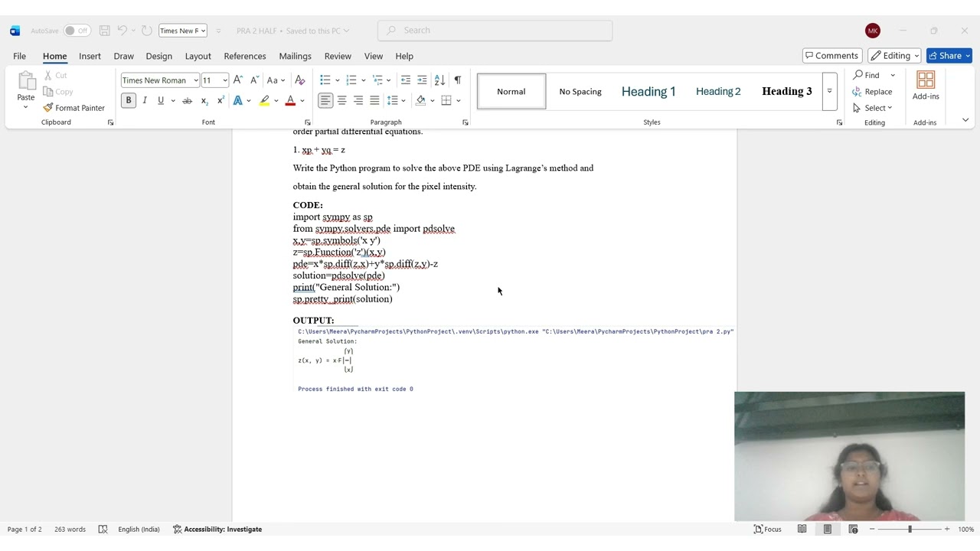This screenshot has width=980, height=551.
Task: Click Accessibility: Investigate status
Action: [x=217, y=529]
